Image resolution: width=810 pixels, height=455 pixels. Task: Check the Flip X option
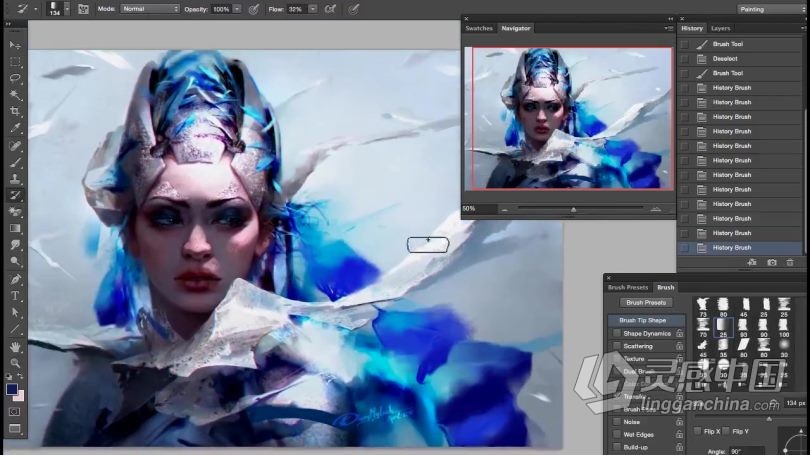point(697,431)
